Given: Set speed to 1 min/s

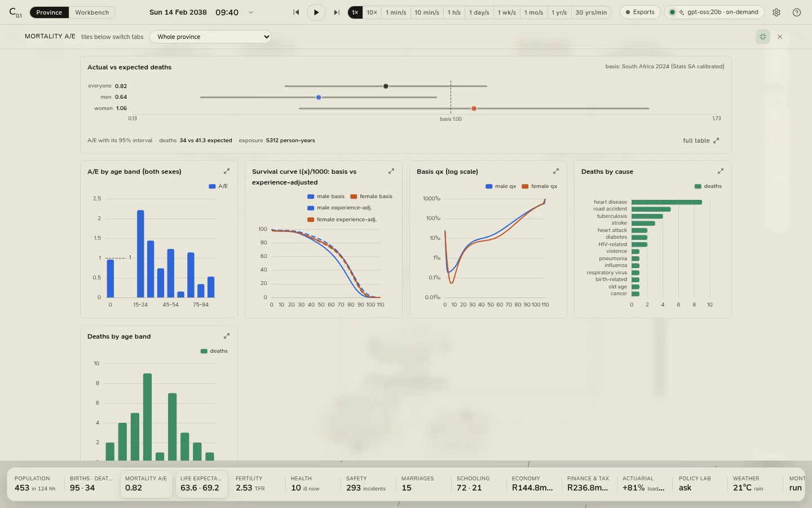Looking at the screenshot, I should click(396, 12).
